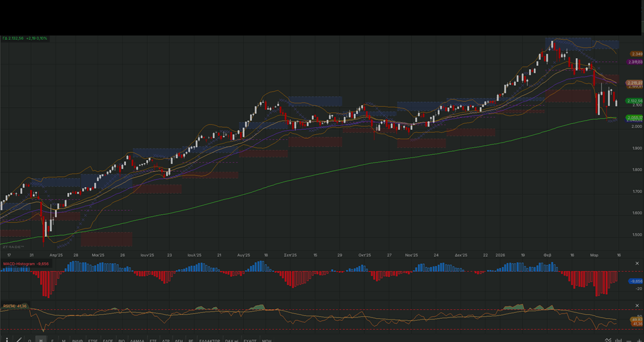Viewport: 644px width, 342px height.
Task: Click the purple 2.311,03 price tag
Action: click(635, 62)
